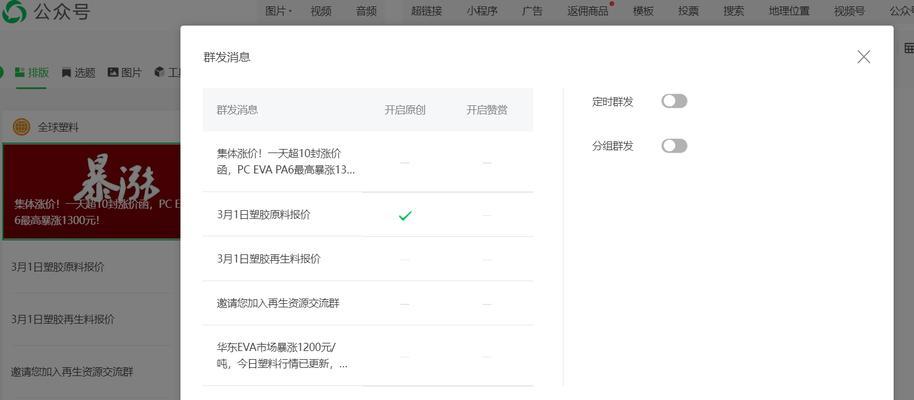This screenshot has height=400, width=914.
Task: Click the 邀请您加入再生资源交流群 row in the dialog
Action: (368, 303)
